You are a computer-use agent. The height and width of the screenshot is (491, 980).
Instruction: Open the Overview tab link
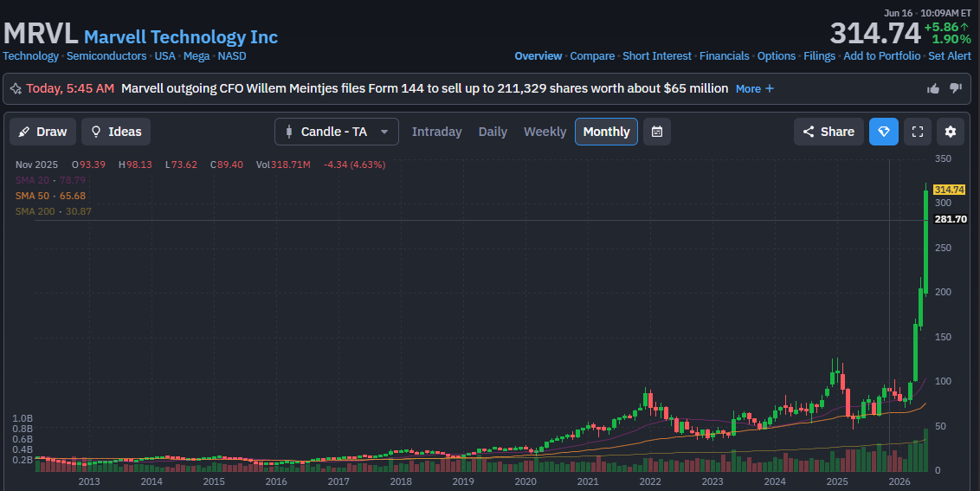(x=538, y=55)
